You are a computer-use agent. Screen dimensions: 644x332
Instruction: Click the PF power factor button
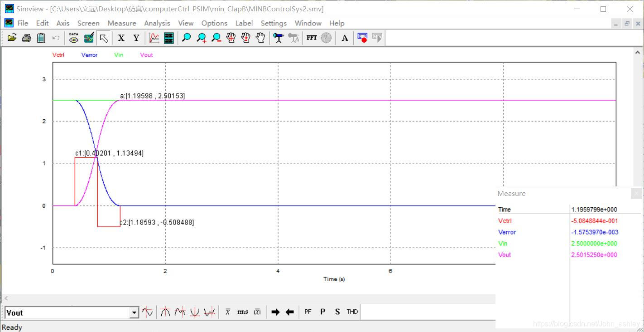308,312
